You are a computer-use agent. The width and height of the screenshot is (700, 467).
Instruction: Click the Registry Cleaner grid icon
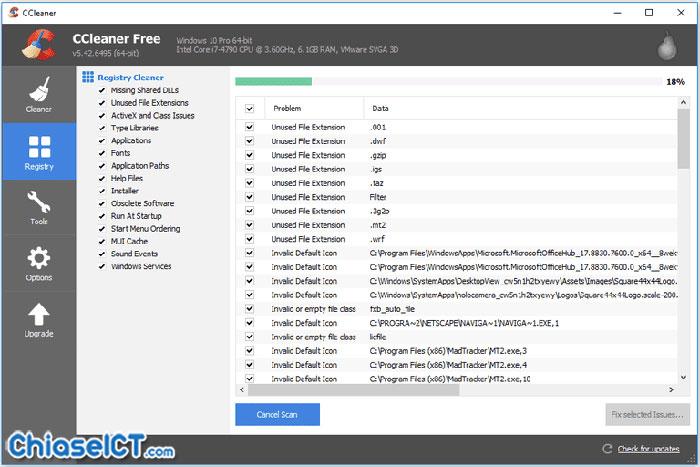[88, 77]
